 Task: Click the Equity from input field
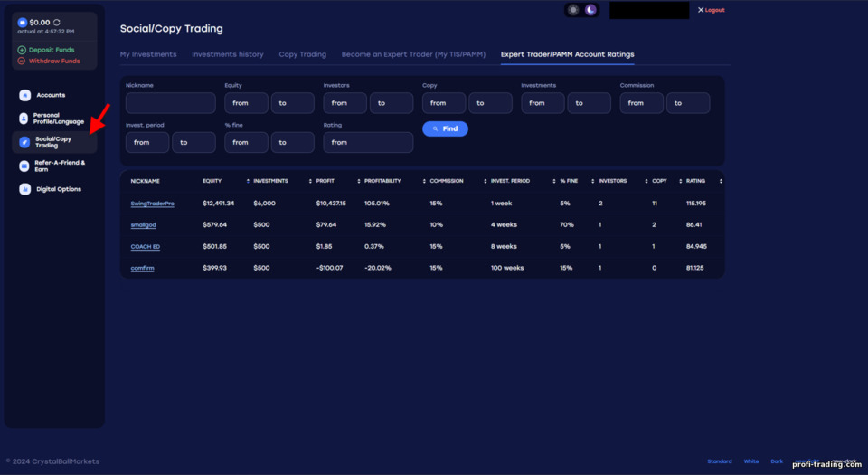(246, 103)
